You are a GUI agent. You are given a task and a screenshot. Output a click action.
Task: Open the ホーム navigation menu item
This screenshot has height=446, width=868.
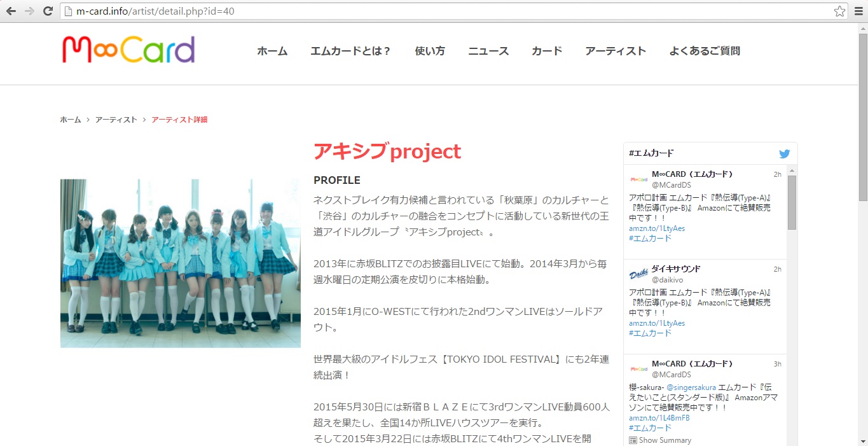pos(272,51)
